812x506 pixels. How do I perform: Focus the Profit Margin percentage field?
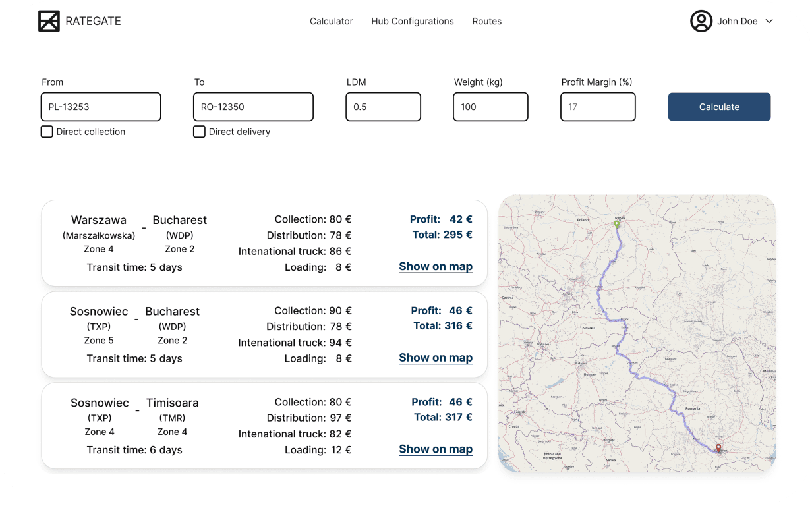point(598,107)
